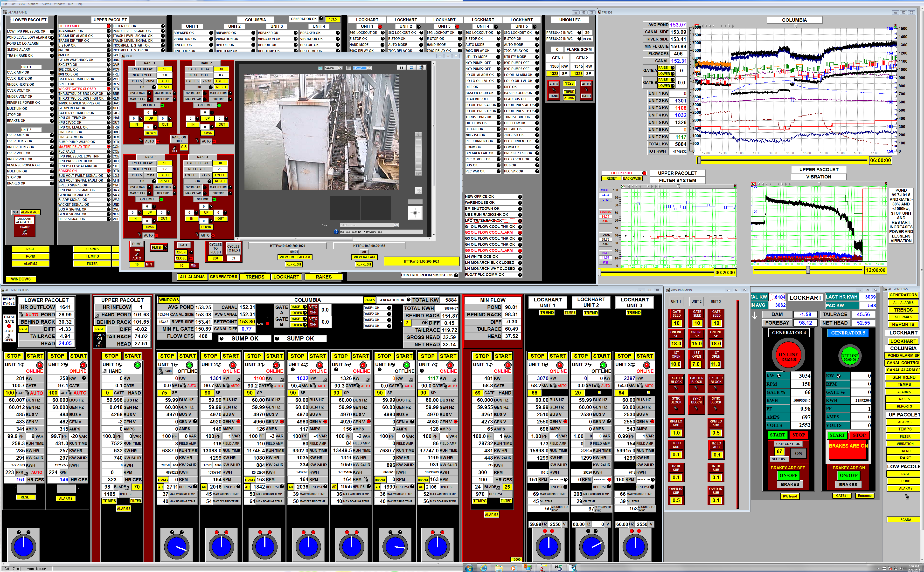Click the checkered view-size icon above the camera
Screen dimensions: 924x572
[320, 68]
